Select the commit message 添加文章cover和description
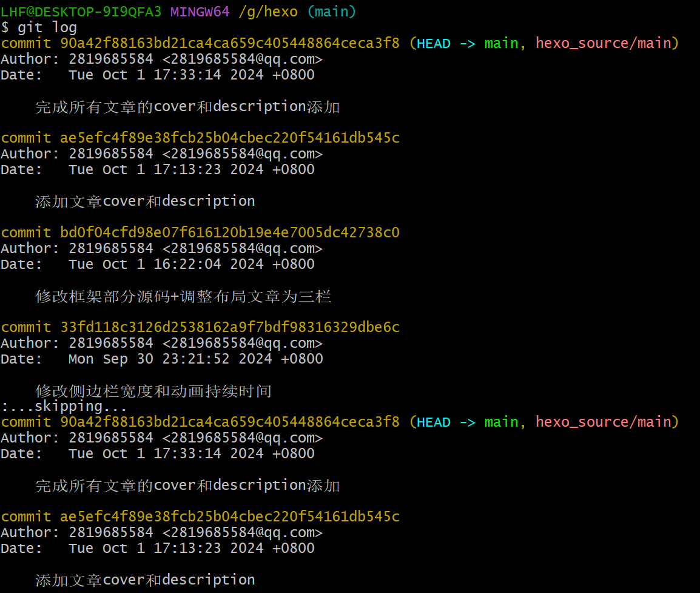Screen dimensions: 700x593 click(144, 200)
